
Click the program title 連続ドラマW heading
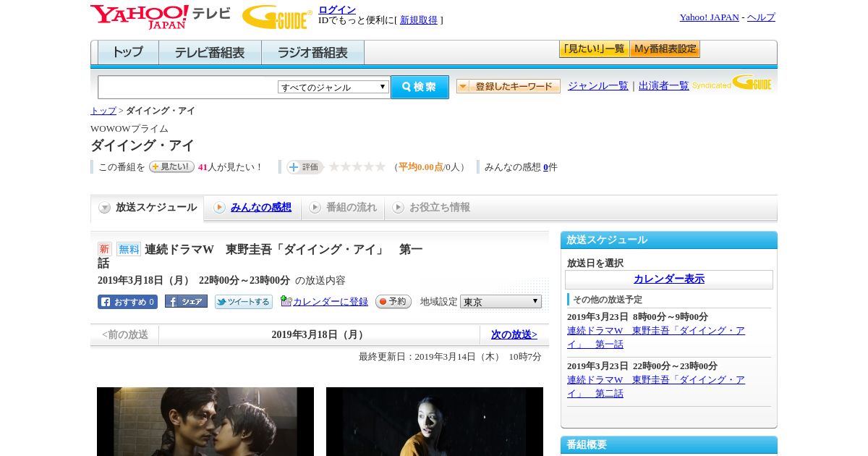click(x=260, y=256)
